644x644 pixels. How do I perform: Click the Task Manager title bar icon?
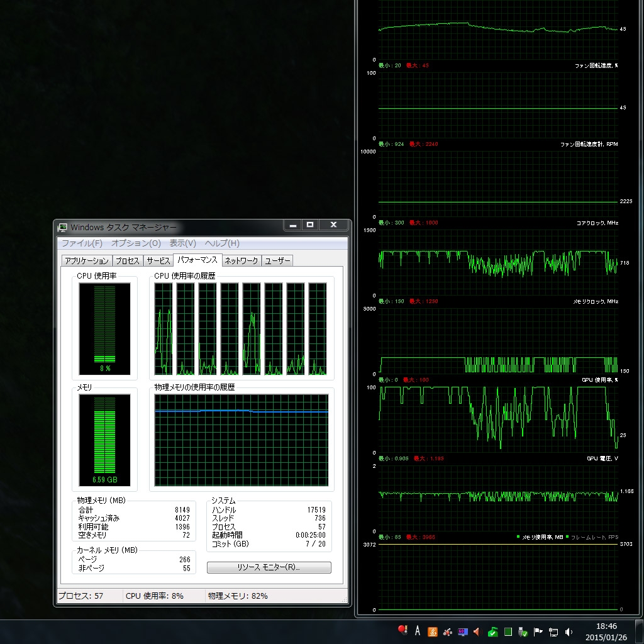coord(63,227)
